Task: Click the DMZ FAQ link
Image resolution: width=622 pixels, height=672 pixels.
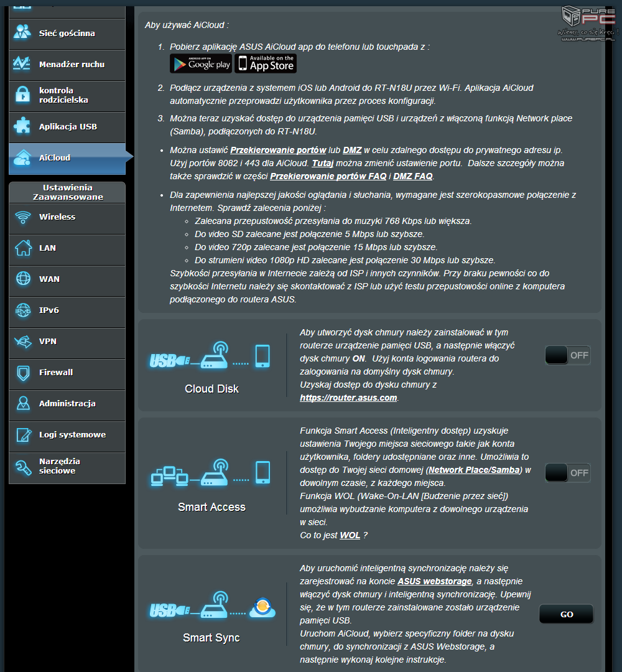Action: tap(413, 176)
